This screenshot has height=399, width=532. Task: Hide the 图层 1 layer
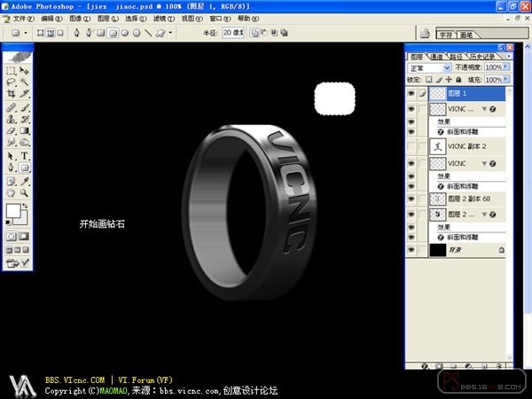pyautogui.click(x=411, y=93)
